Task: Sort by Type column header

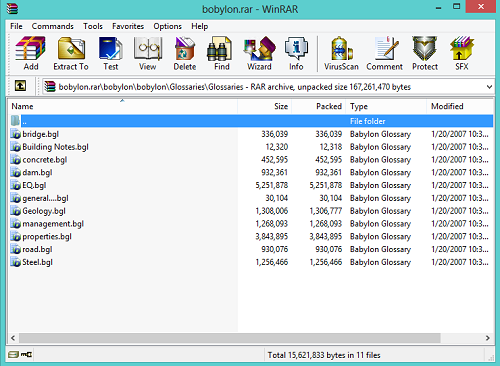Action: [x=386, y=106]
